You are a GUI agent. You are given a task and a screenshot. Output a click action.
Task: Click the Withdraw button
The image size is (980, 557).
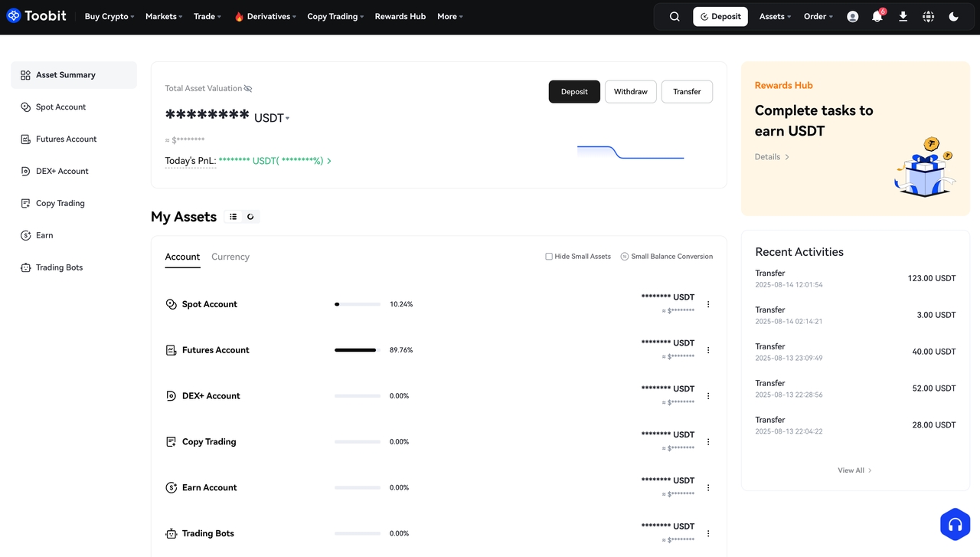631,92
